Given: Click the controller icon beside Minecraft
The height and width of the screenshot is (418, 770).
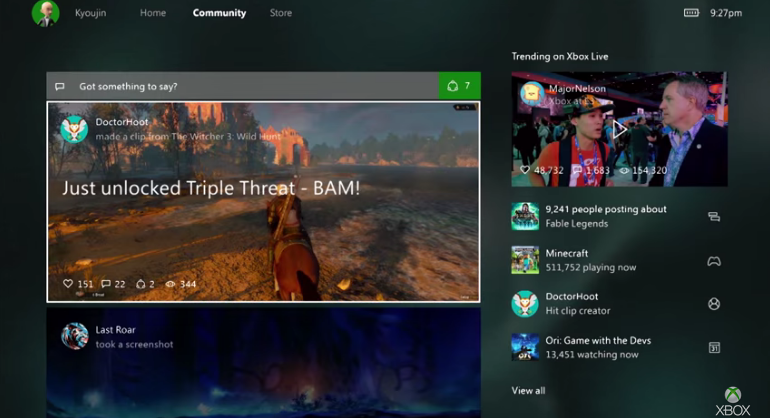Looking at the screenshot, I should tap(714, 261).
